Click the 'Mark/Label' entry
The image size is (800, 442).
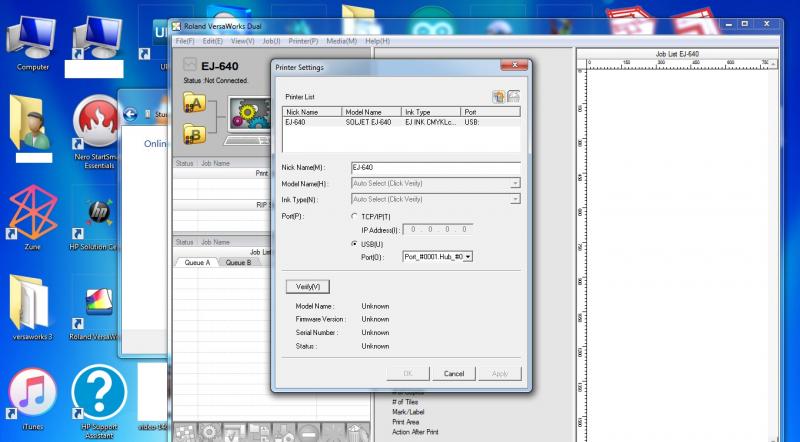[x=408, y=412]
